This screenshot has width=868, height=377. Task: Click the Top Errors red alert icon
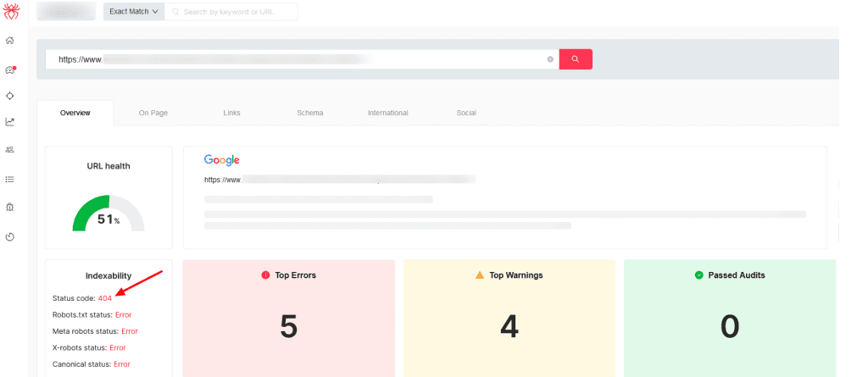(265, 275)
